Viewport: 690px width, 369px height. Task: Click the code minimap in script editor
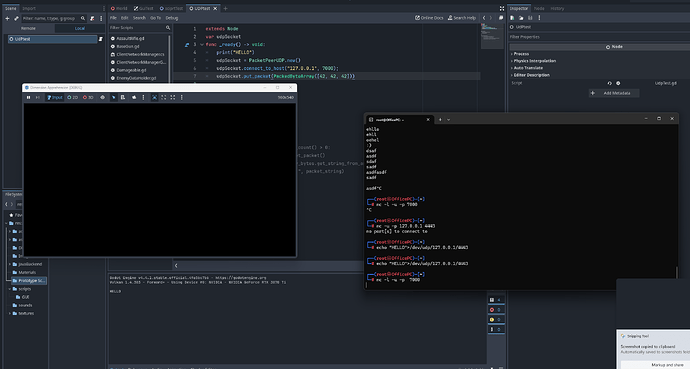pyautogui.click(x=492, y=36)
